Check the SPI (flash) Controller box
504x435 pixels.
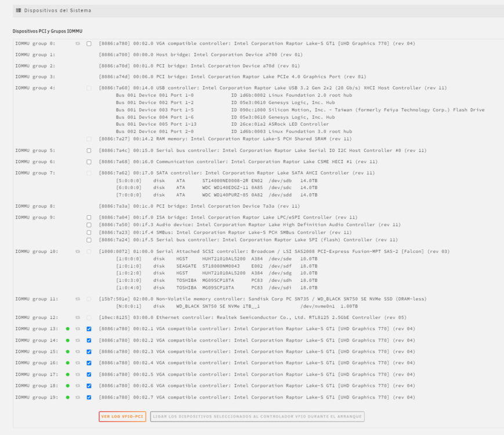click(x=89, y=240)
